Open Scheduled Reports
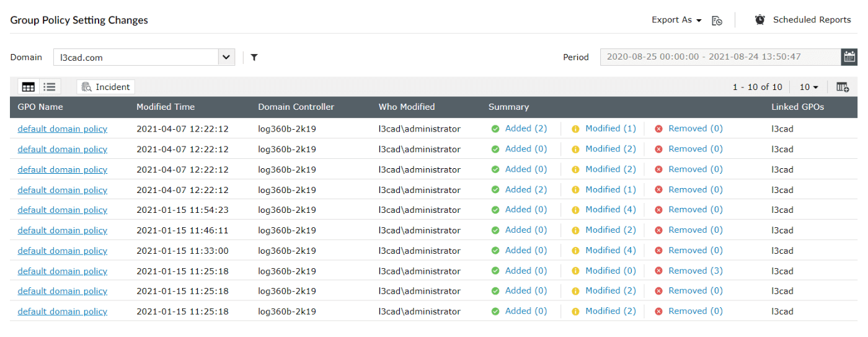The width and height of the screenshot is (868, 337). coord(803,20)
